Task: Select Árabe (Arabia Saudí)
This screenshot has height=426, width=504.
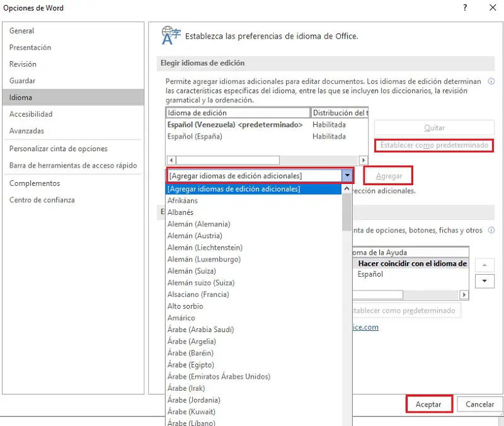Action: [253, 330]
